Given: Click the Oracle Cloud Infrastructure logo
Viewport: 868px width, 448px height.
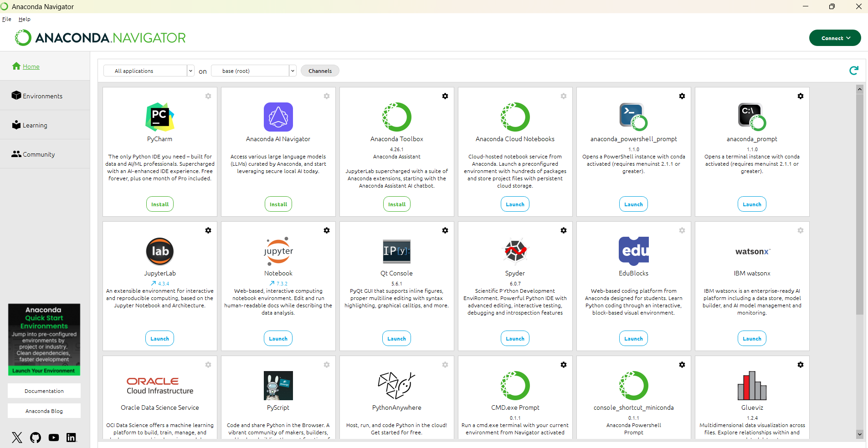Looking at the screenshot, I should (160, 386).
